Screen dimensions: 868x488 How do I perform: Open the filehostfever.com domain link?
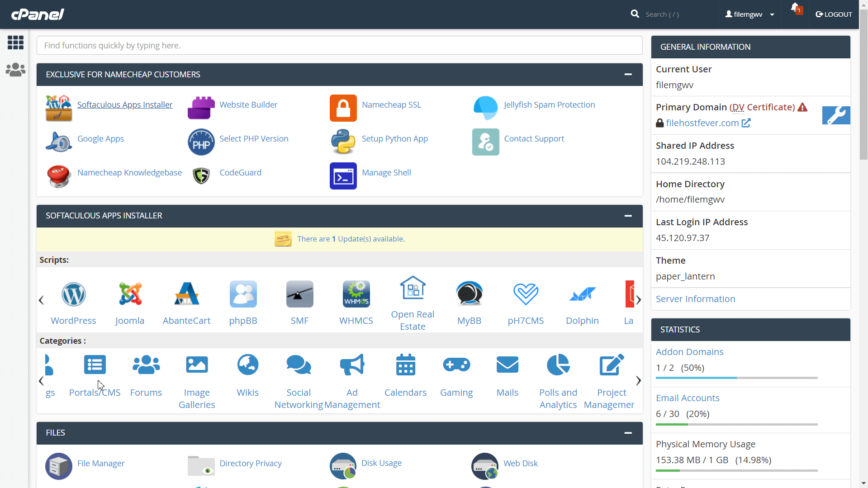(702, 123)
